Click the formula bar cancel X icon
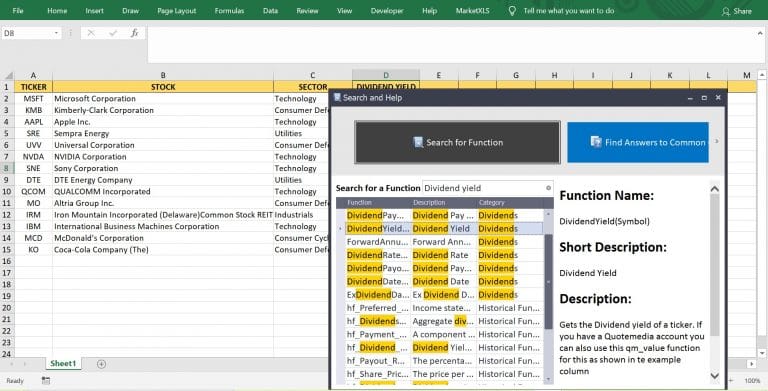Viewport: 768px width, 391px height. pos(91,33)
